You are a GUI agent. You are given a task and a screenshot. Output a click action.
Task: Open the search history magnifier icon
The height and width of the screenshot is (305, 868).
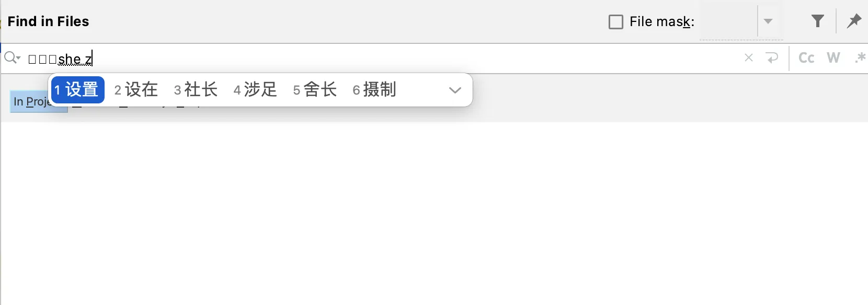tap(12, 58)
